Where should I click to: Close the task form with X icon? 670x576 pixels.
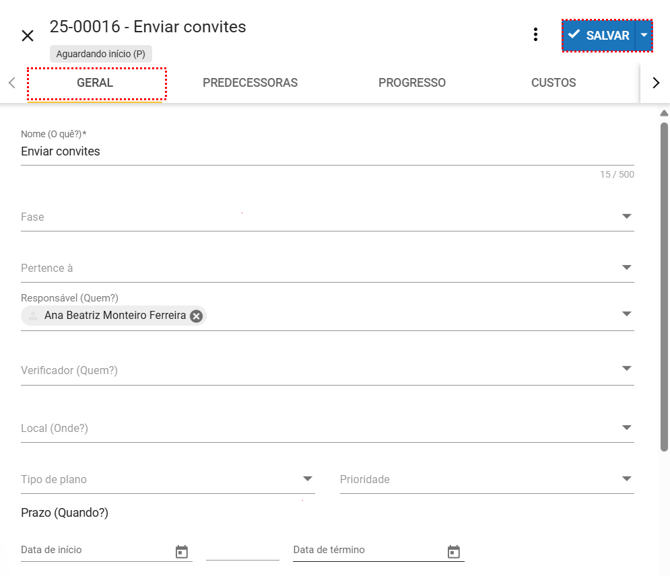click(28, 36)
